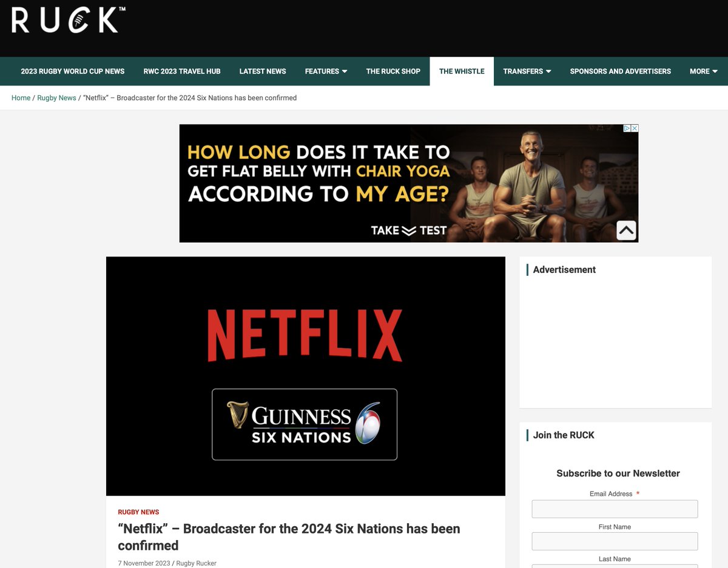Open RWC 2023 Travel Hub menu item
Image resolution: width=728 pixels, height=568 pixels.
182,72
